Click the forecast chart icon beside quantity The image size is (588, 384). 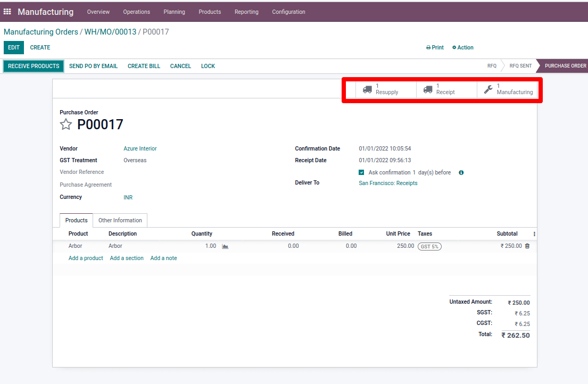[x=225, y=246]
